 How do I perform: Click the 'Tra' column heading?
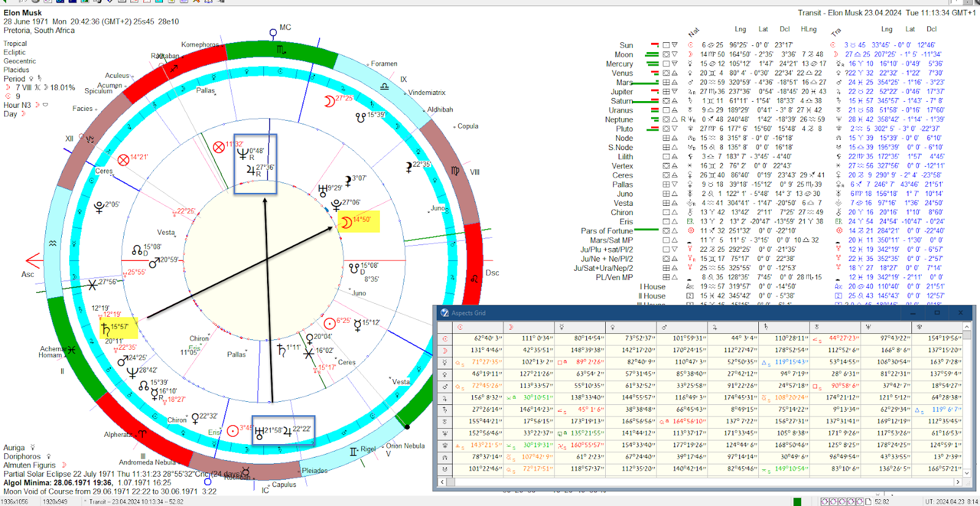point(836,32)
